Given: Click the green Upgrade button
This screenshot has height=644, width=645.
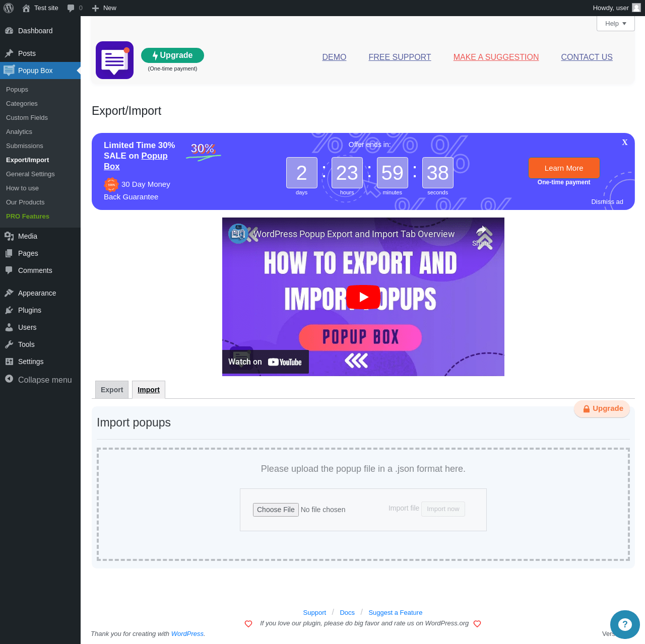Looking at the screenshot, I should pos(172,55).
